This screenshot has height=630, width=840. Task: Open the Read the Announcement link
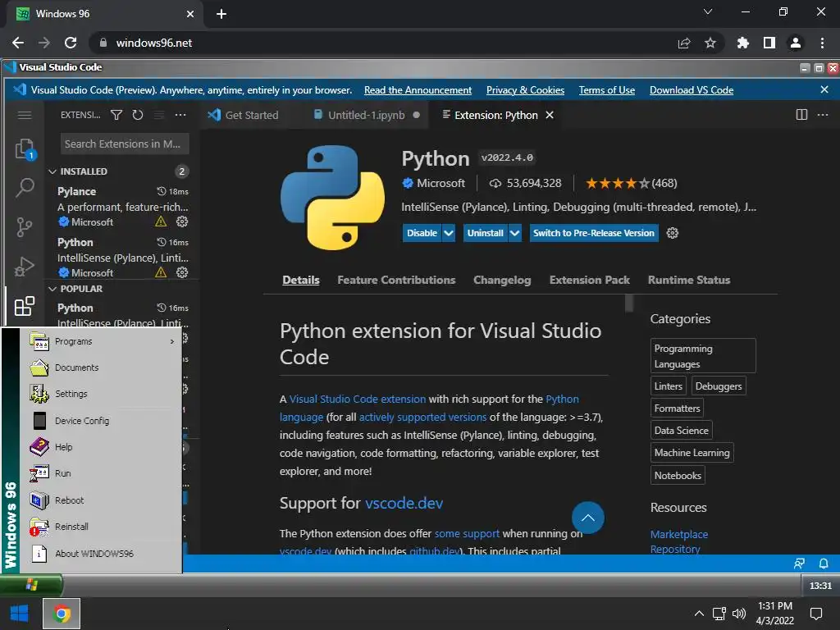coord(418,90)
